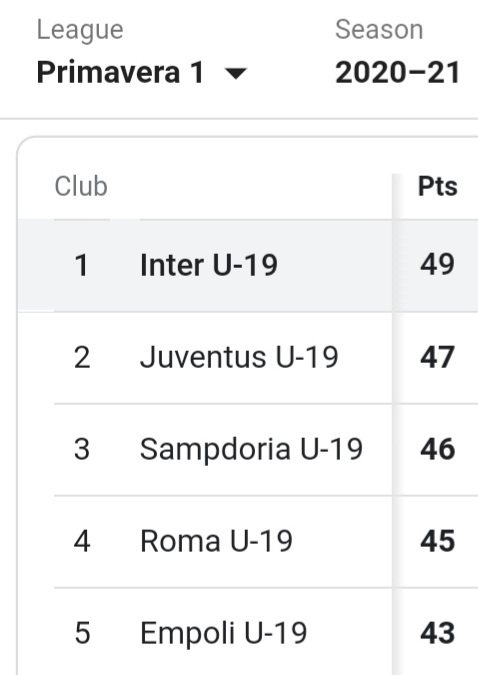
Task: Click the Club column header
Action: (x=81, y=186)
